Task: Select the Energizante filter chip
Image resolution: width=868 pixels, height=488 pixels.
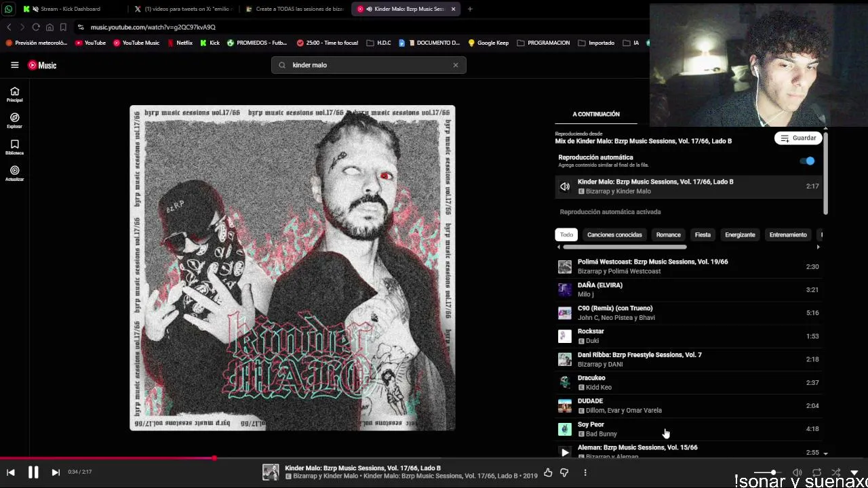Action: click(740, 235)
